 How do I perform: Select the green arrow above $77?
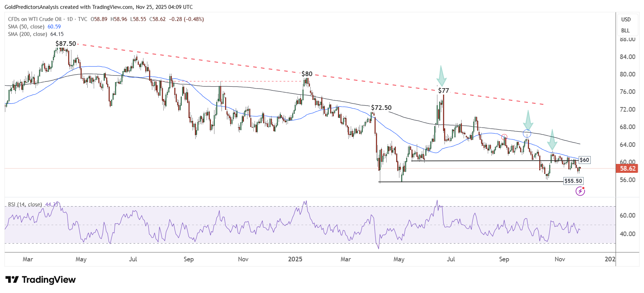[441, 75]
